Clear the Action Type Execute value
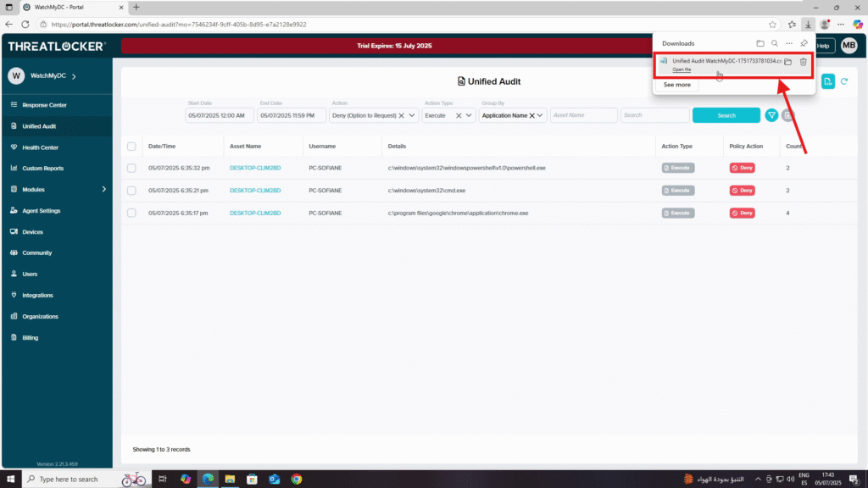The width and height of the screenshot is (868, 488). point(459,115)
